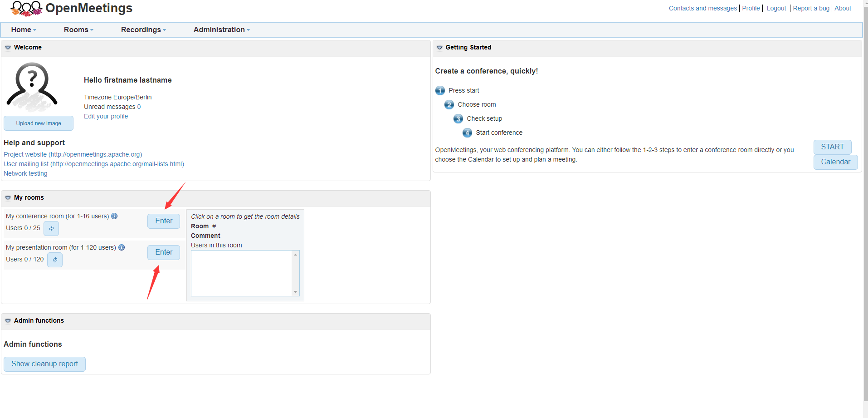Click the Timezone Europe/Berlin text
The width and height of the screenshot is (868, 418).
tap(118, 97)
